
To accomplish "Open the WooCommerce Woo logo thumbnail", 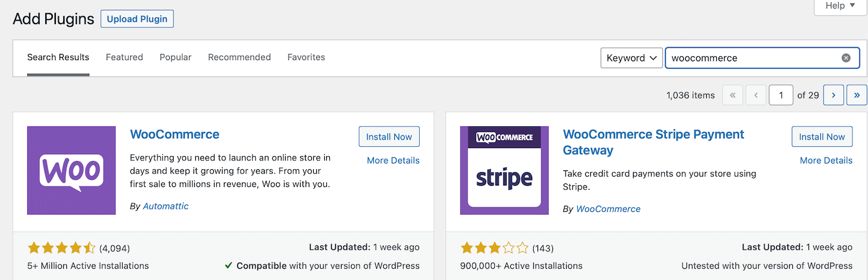I will pos(71,170).
